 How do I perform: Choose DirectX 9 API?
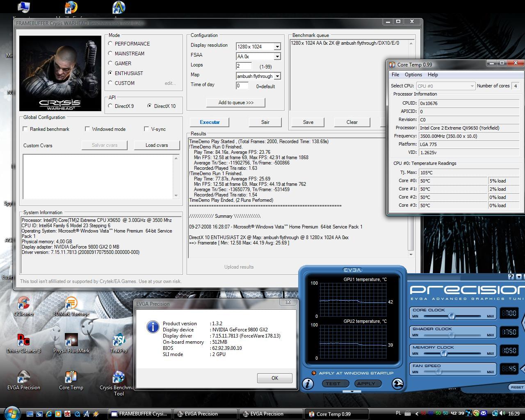(110, 106)
